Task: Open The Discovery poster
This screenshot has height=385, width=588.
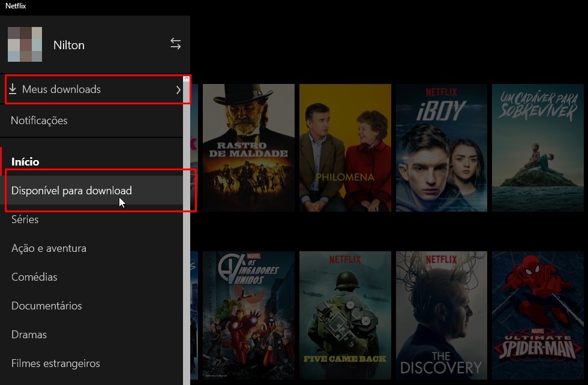Action: (442, 315)
